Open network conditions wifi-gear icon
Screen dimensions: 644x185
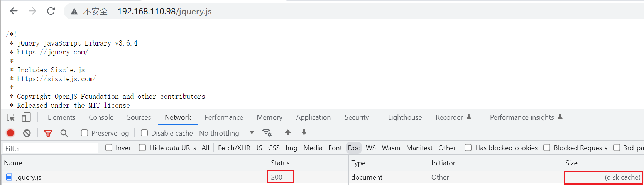pos(267,133)
